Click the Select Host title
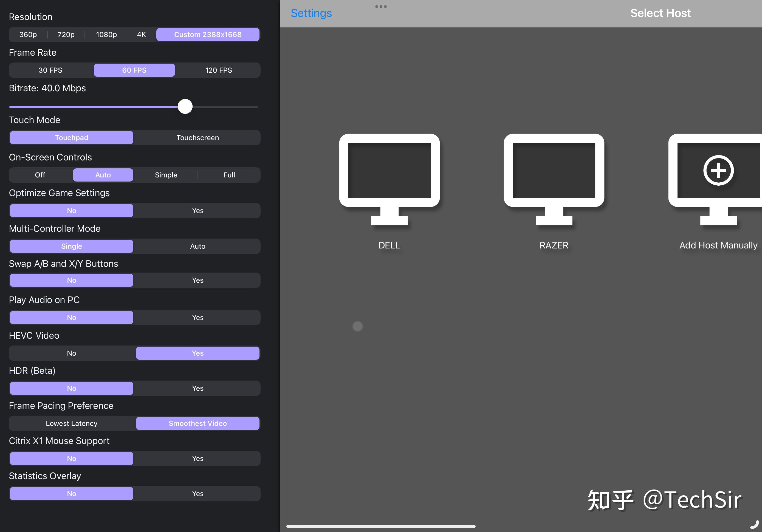Screen dimensions: 762x532 (660, 13)
